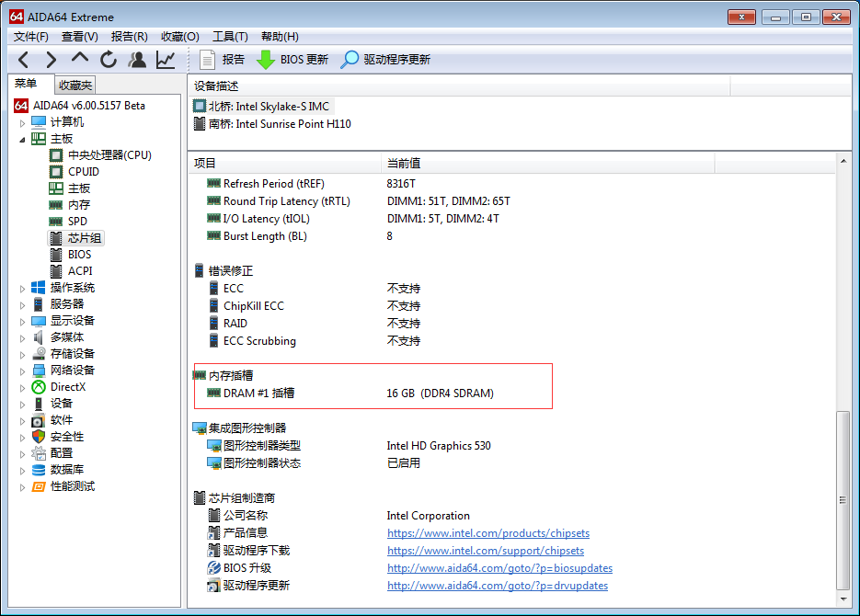The height and width of the screenshot is (616, 860).
Task: Click the Forward navigation arrow
Action: [52, 60]
